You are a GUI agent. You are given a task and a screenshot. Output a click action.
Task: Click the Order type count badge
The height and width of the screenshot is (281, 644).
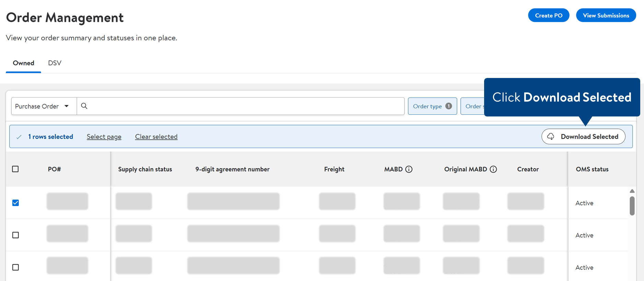(448, 106)
